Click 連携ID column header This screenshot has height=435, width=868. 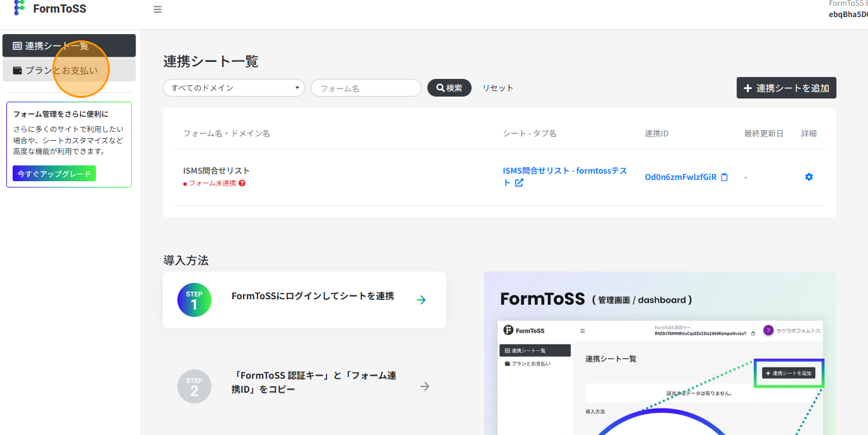(x=657, y=133)
